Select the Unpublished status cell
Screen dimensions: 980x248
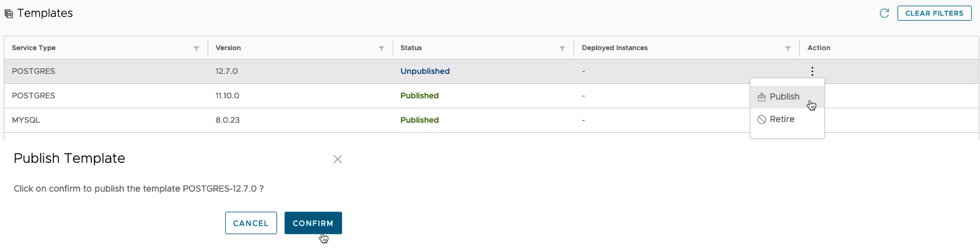(x=425, y=71)
